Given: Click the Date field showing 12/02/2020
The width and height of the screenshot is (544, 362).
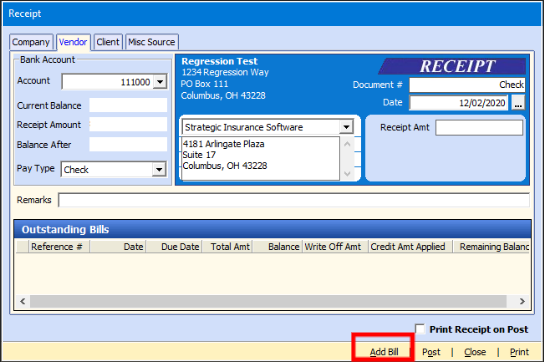Looking at the screenshot, I should [459, 103].
